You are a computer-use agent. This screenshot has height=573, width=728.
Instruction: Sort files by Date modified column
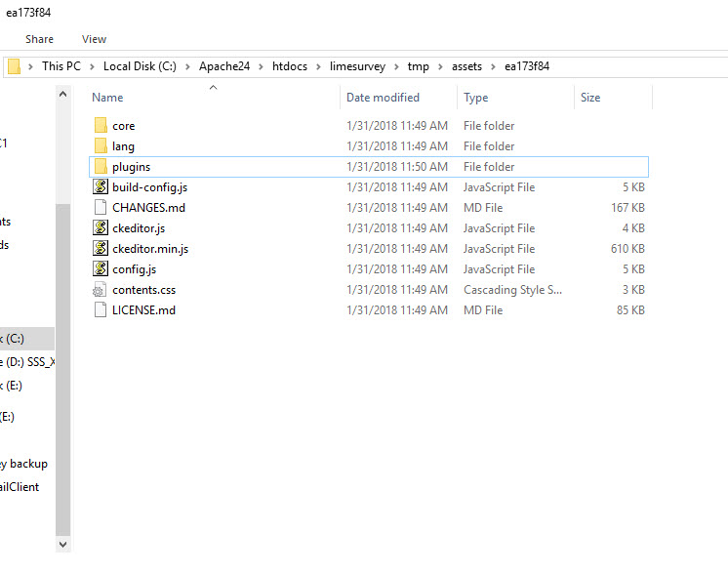pyautogui.click(x=383, y=98)
